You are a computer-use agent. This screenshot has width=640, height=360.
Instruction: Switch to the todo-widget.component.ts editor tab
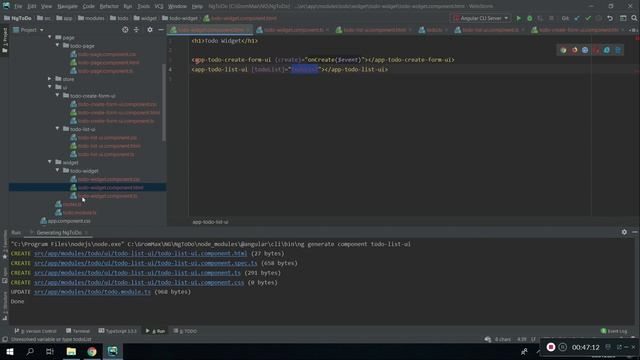[x=293, y=30]
